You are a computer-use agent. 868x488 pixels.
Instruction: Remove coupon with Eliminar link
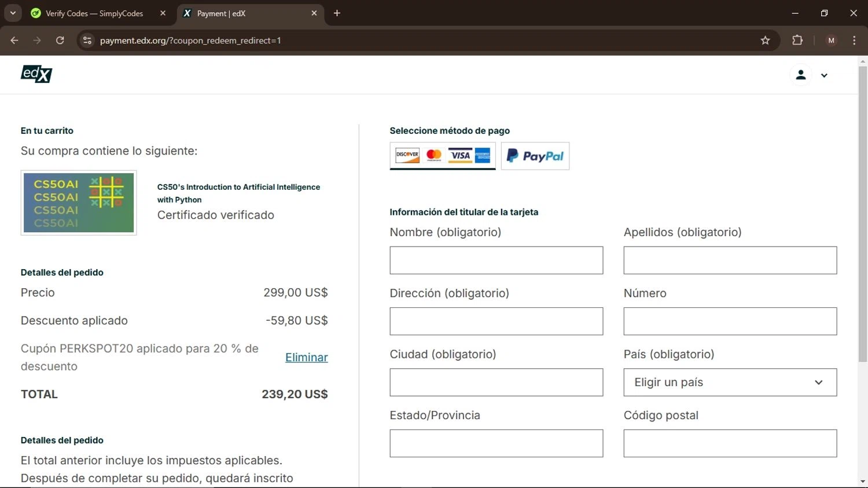[x=307, y=357]
